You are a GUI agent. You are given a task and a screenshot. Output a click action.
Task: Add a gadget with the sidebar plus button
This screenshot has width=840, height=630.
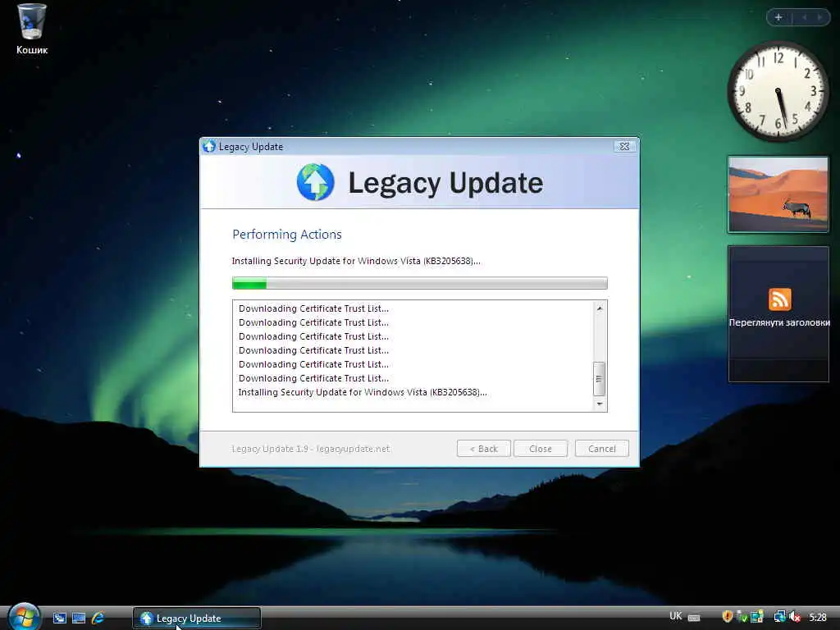[x=778, y=18]
